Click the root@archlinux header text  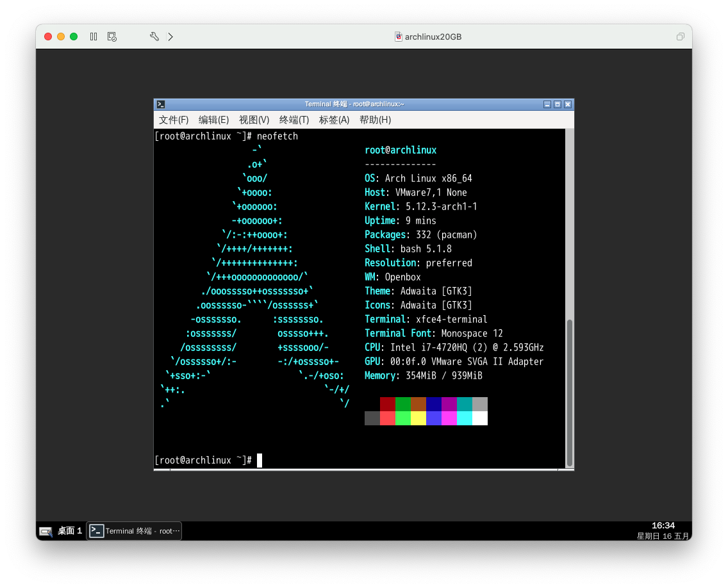click(x=401, y=151)
